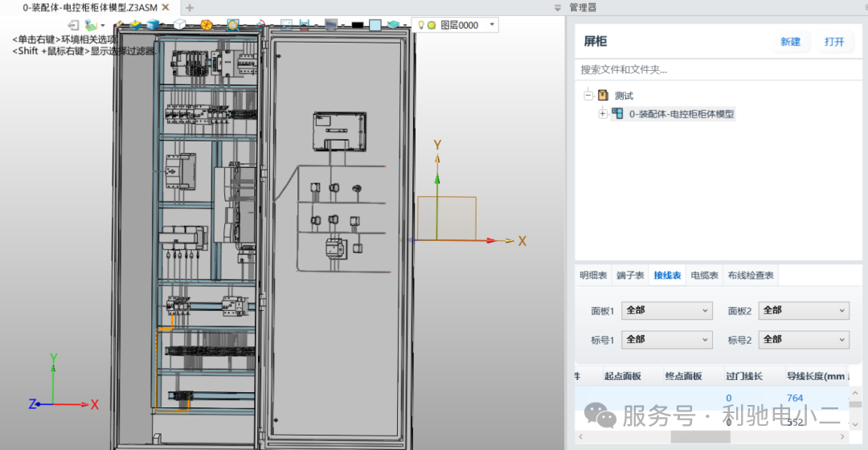Image resolution: width=868 pixels, height=450 pixels.
Task: Click the exit icon at toolbar start
Action: click(x=73, y=25)
